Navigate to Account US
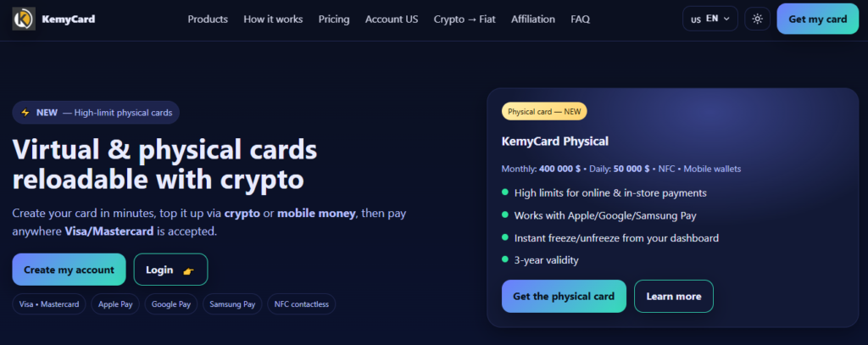Viewport: 868px width, 345px height. click(392, 19)
